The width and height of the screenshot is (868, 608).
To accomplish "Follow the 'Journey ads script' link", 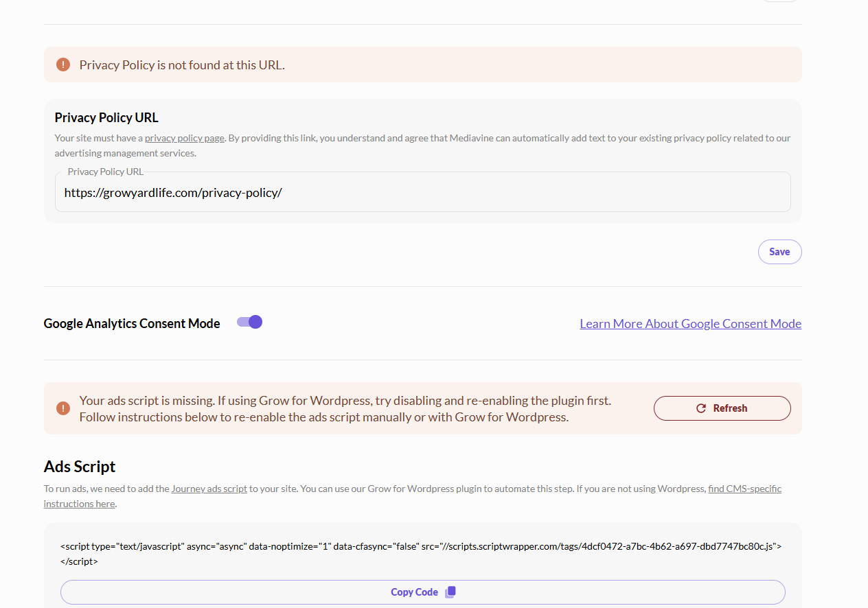I will (209, 489).
